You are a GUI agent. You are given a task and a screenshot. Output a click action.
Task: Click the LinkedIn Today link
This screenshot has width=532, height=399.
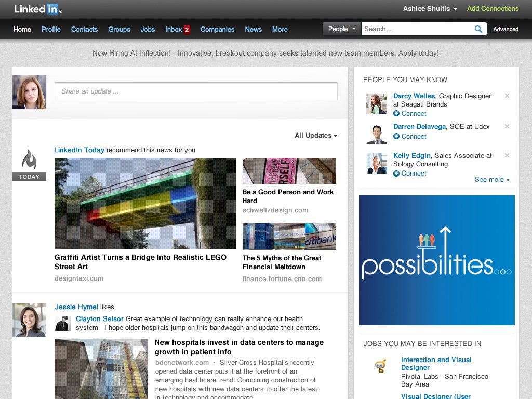pos(79,150)
